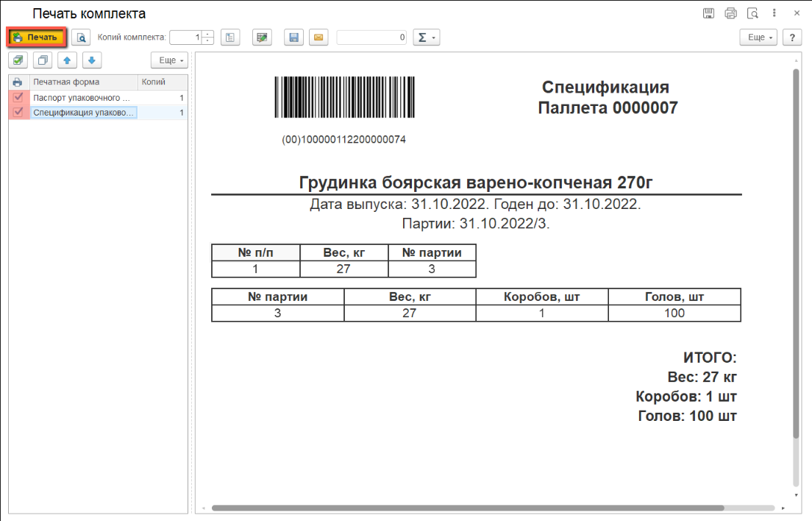Click printer column header in forms list
This screenshot has height=521, width=812.
pyautogui.click(x=18, y=82)
